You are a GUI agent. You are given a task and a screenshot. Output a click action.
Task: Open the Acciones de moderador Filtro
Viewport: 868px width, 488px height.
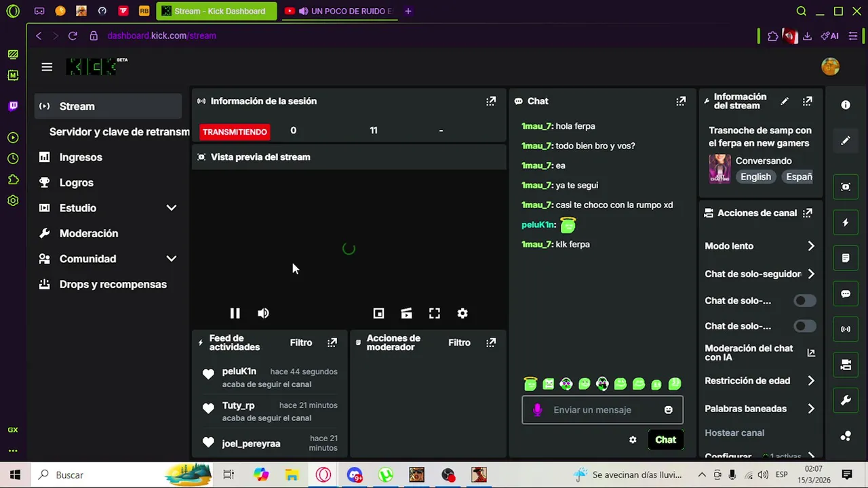[x=459, y=343]
